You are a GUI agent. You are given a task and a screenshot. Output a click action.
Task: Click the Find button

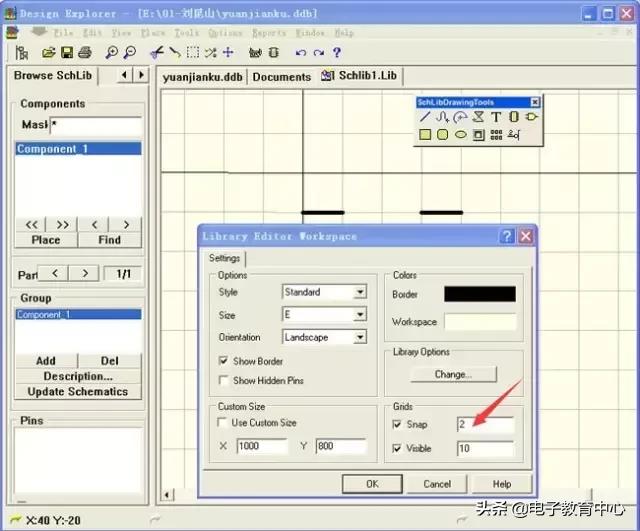[x=109, y=240]
